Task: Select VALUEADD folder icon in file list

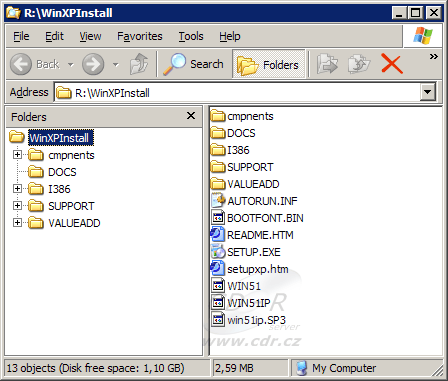Action: point(218,184)
